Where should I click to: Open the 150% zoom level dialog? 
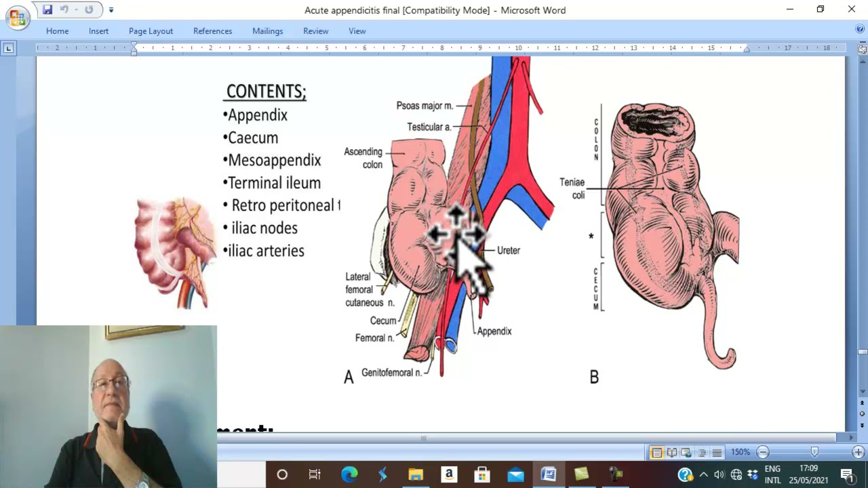point(741,452)
